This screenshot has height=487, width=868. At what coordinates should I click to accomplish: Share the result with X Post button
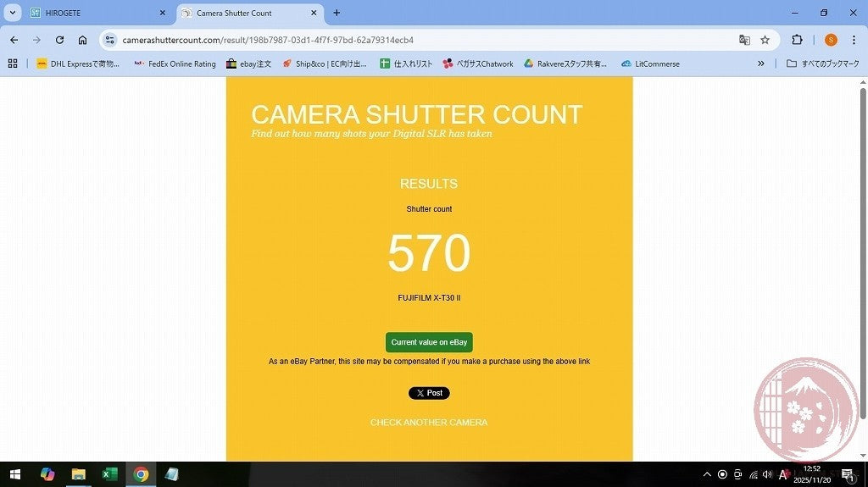tap(429, 393)
